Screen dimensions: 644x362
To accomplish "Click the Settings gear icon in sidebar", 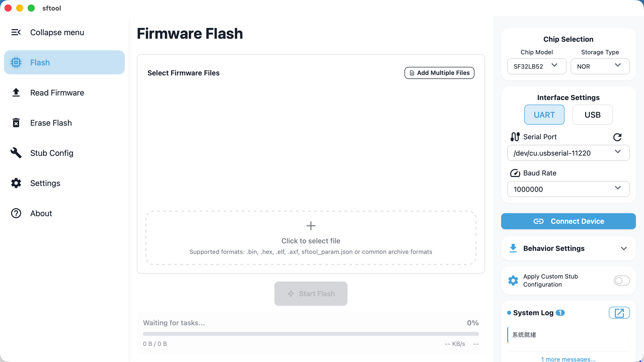I will (x=16, y=183).
